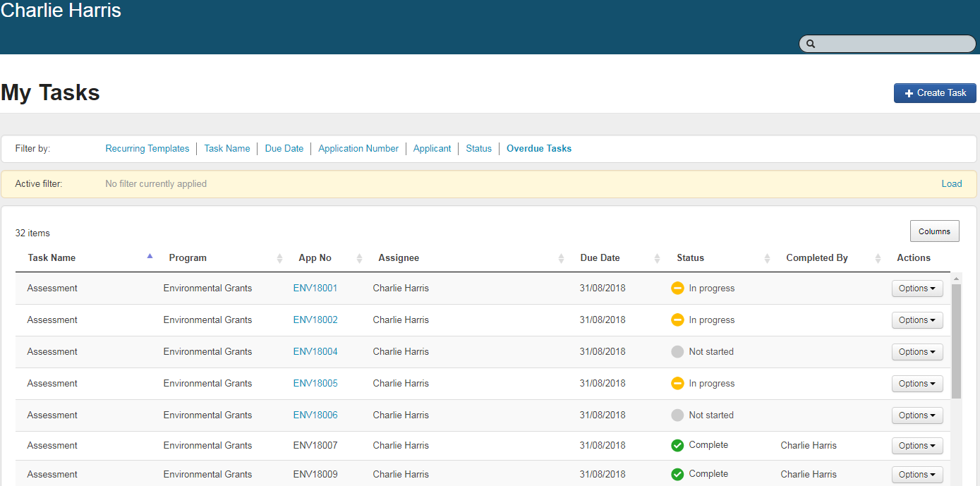Screen dimensions: 980x486
Task: Click Complete checkmark icon for ENV18007
Action: [x=677, y=445]
